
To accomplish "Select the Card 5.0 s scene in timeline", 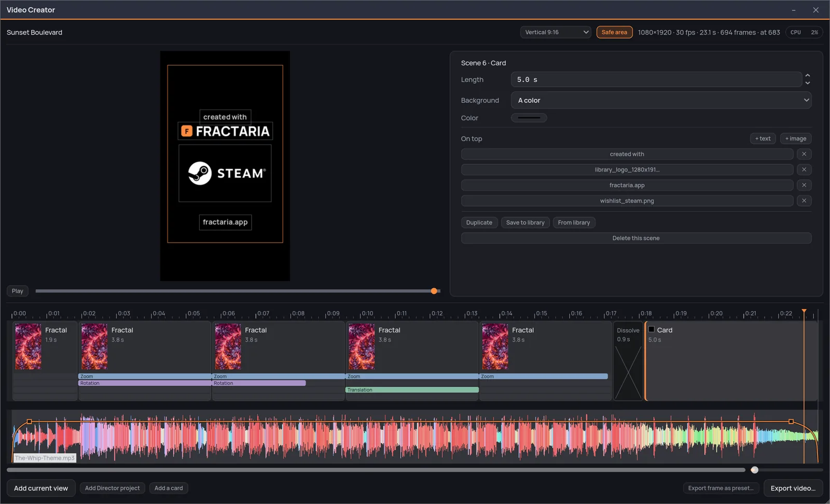I will pyautogui.click(x=731, y=361).
